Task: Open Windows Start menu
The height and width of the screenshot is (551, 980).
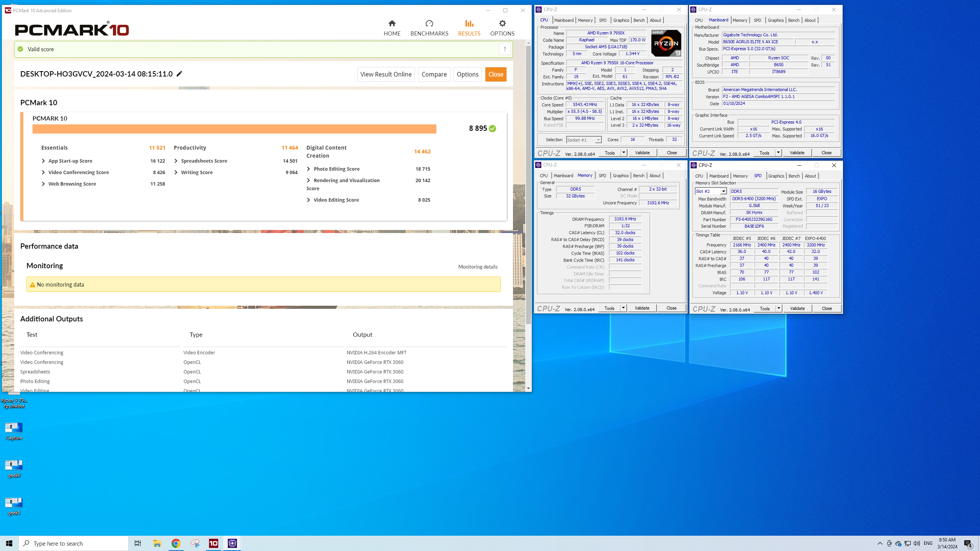Action: click(x=9, y=543)
